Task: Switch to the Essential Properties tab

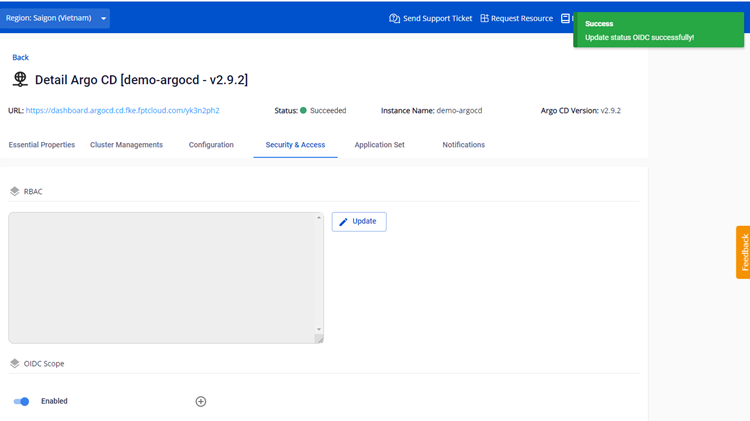Action: pos(42,145)
